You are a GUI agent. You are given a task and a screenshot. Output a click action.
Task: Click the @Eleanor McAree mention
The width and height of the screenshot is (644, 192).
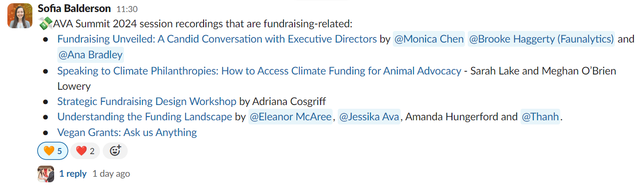(290, 117)
